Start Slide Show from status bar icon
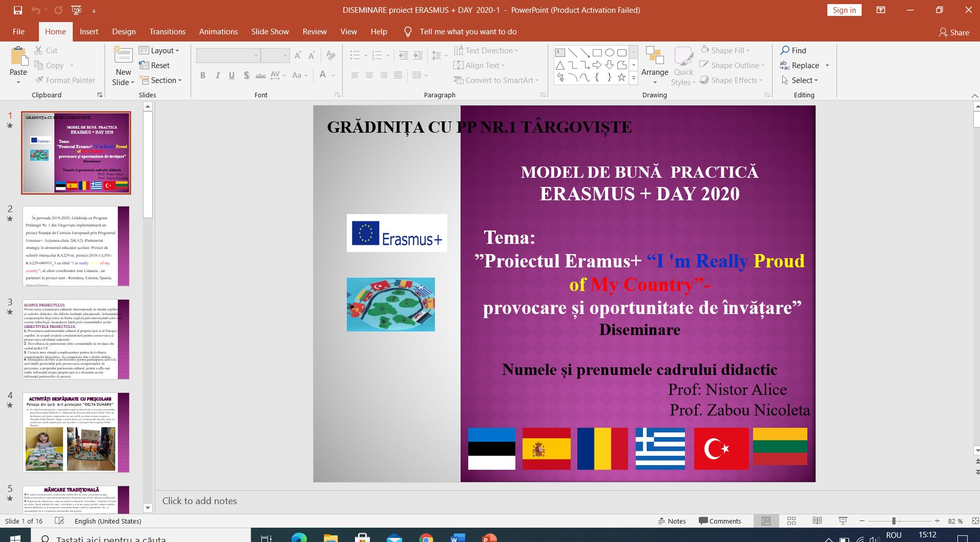 coord(843,521)
